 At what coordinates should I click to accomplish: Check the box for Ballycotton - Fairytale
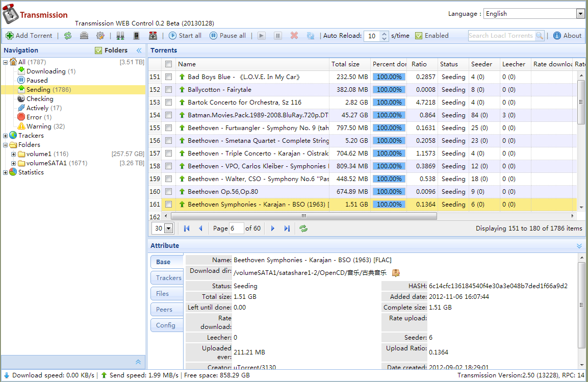168,90
